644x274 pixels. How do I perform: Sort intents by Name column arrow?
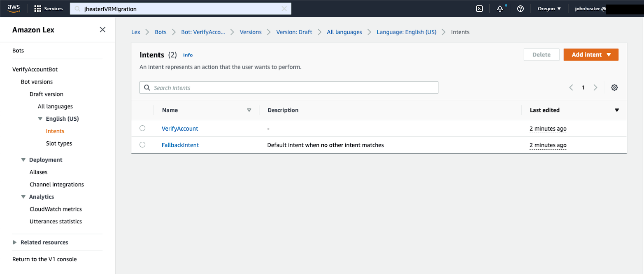(249, 110)
